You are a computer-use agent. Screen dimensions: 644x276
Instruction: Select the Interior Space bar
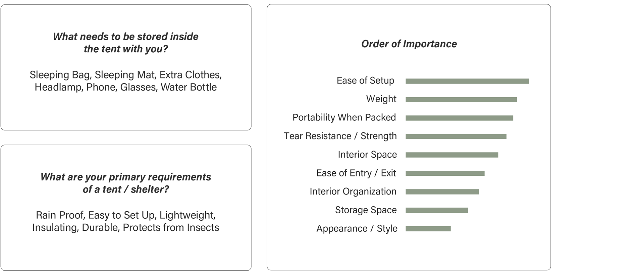coord(451,155)
